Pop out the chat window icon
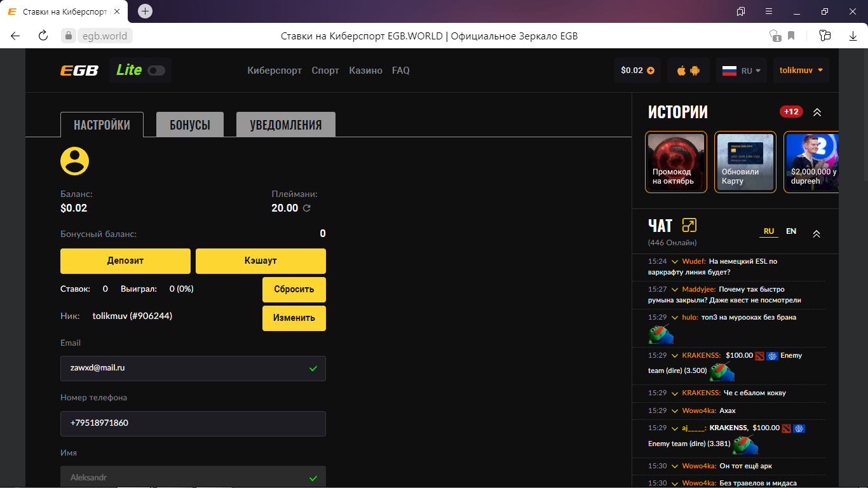 [689, 225]
